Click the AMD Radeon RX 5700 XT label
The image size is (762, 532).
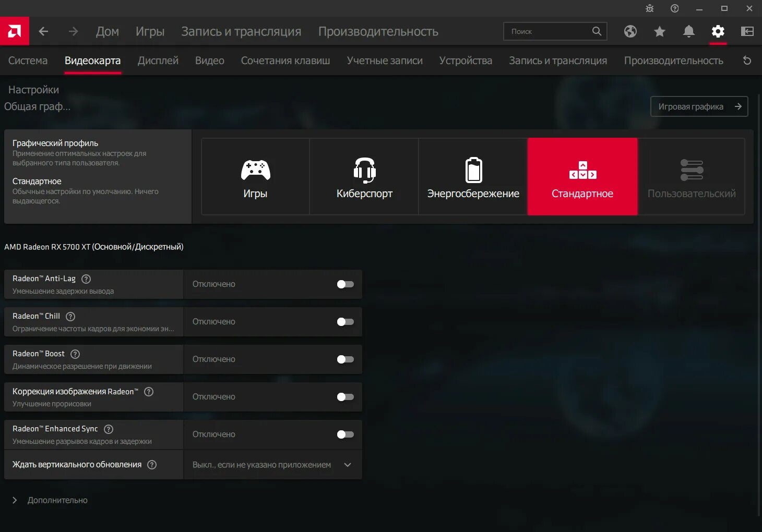coord(94,247)
